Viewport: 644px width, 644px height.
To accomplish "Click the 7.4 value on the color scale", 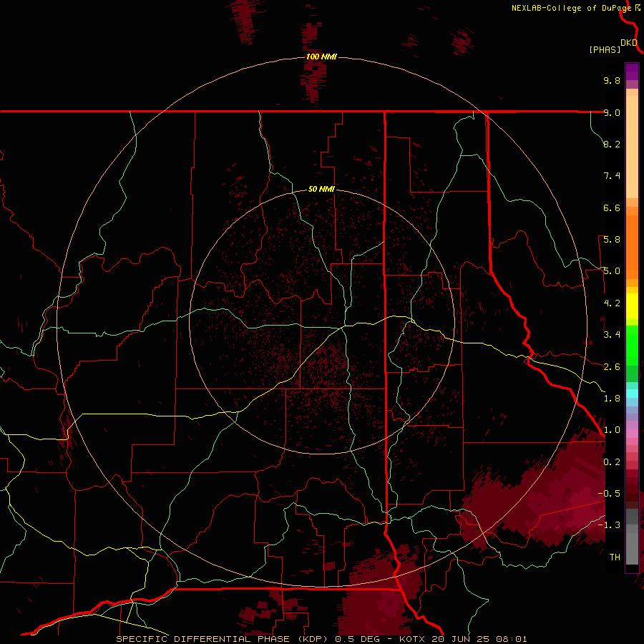I will pos(612,176).
